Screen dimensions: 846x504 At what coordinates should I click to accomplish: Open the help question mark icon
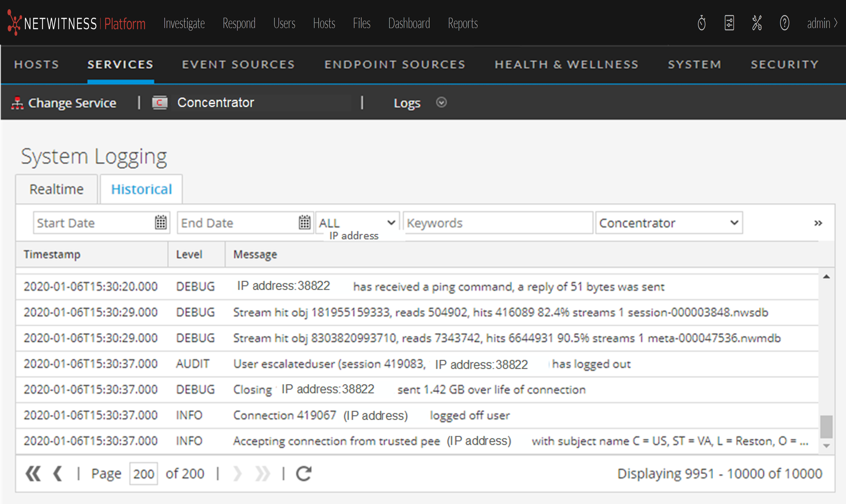click(784, 23)
